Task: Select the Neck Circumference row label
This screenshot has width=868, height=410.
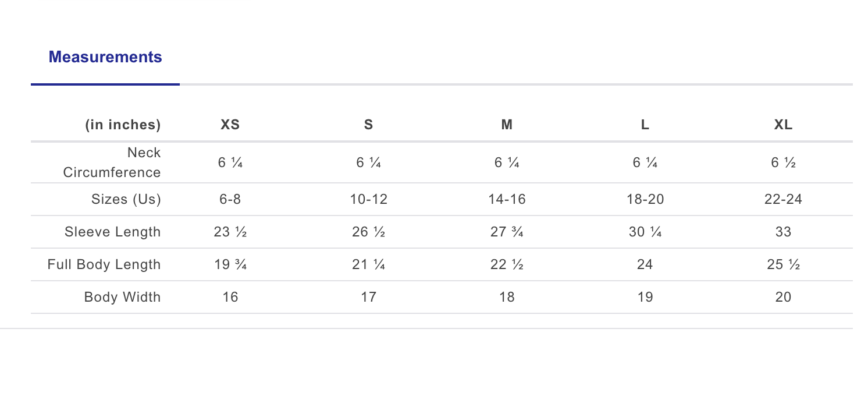Action: coord(112,162)
